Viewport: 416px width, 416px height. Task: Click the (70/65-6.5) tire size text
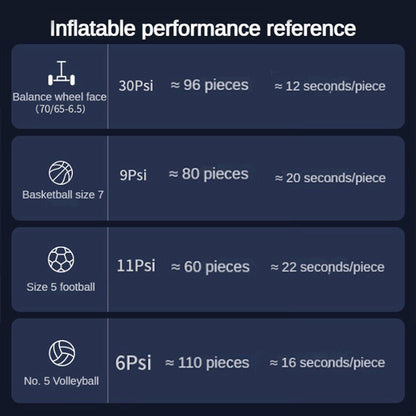click(x=60, y=109)
